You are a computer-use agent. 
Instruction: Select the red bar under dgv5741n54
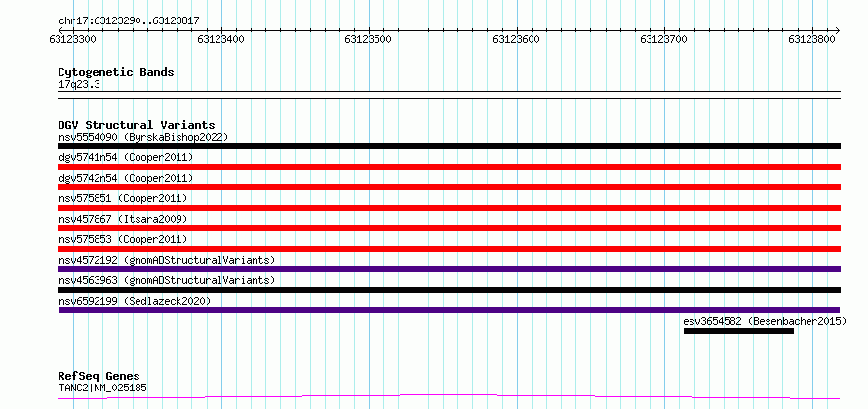[x=449, y=167]
